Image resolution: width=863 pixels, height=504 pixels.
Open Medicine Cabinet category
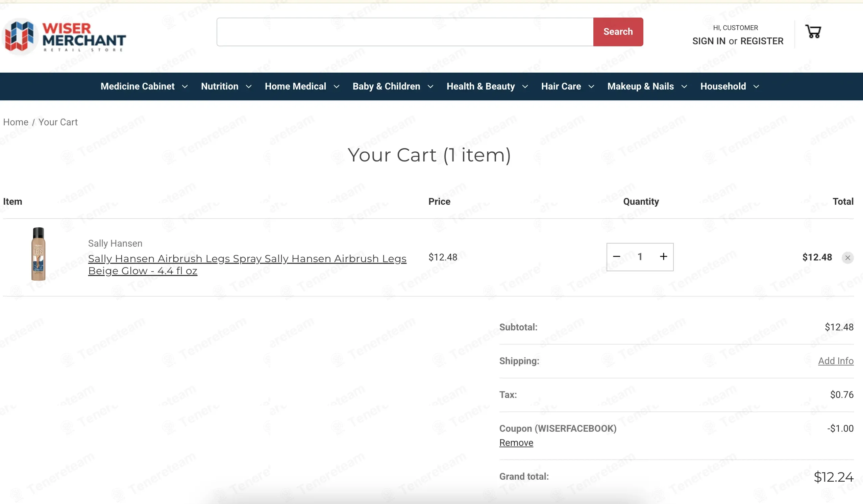(x=137, y=86)
